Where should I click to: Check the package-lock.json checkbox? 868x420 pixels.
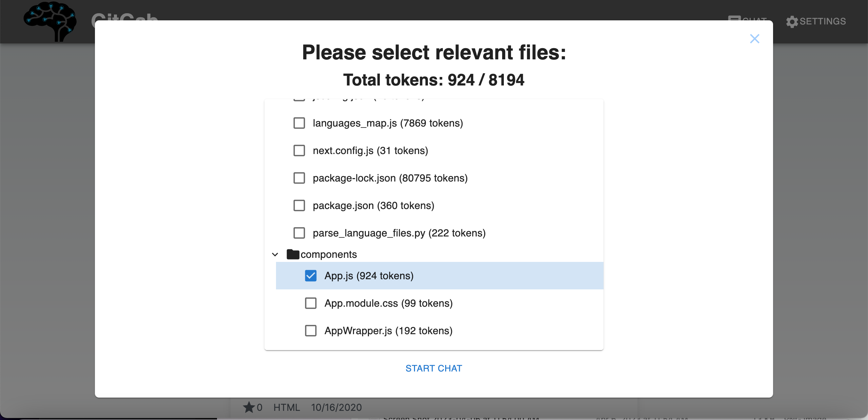(299, 178)
